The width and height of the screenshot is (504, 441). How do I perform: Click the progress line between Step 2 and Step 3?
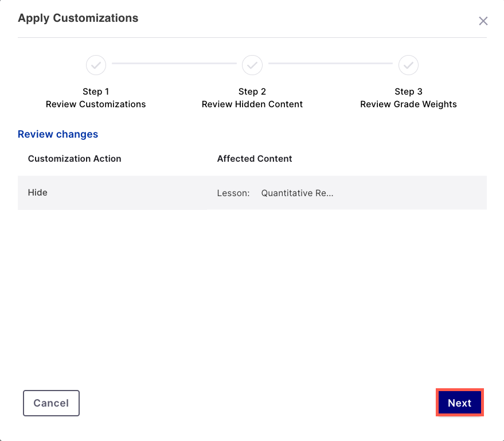(330, 65)
